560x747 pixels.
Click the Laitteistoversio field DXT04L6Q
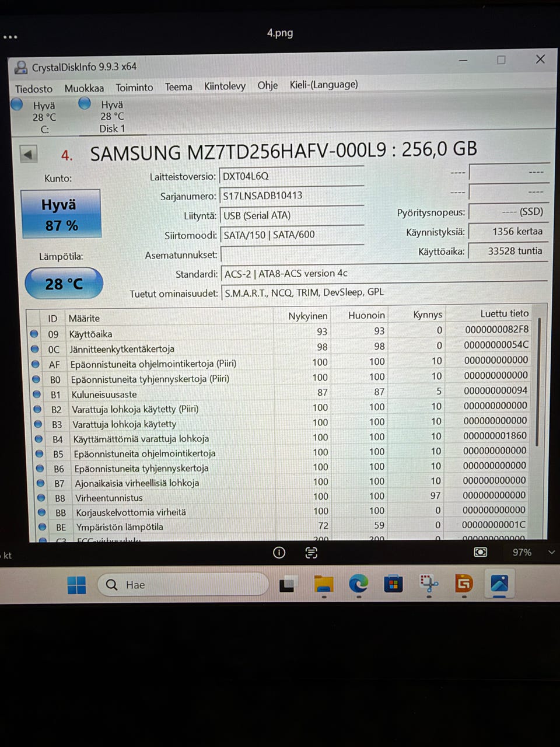tap(292, 176)
